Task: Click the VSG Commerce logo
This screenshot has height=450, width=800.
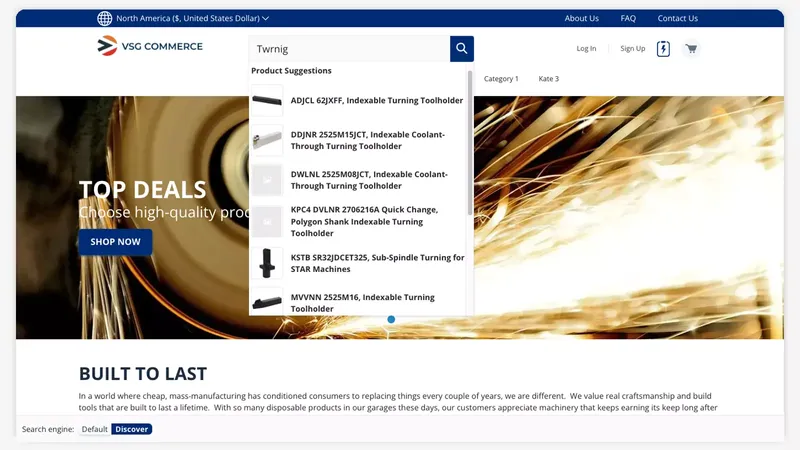Action: pos(150,46)
